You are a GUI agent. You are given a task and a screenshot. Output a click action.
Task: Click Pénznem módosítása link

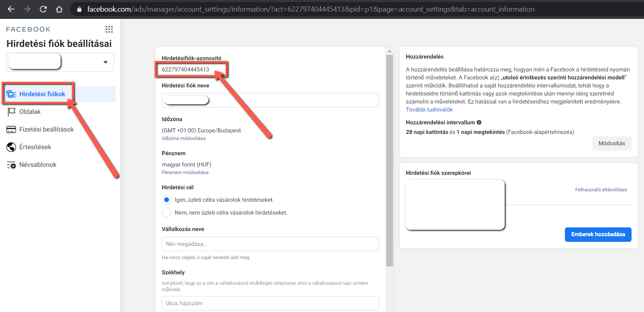pyautogui.click(x=185, y=172)
